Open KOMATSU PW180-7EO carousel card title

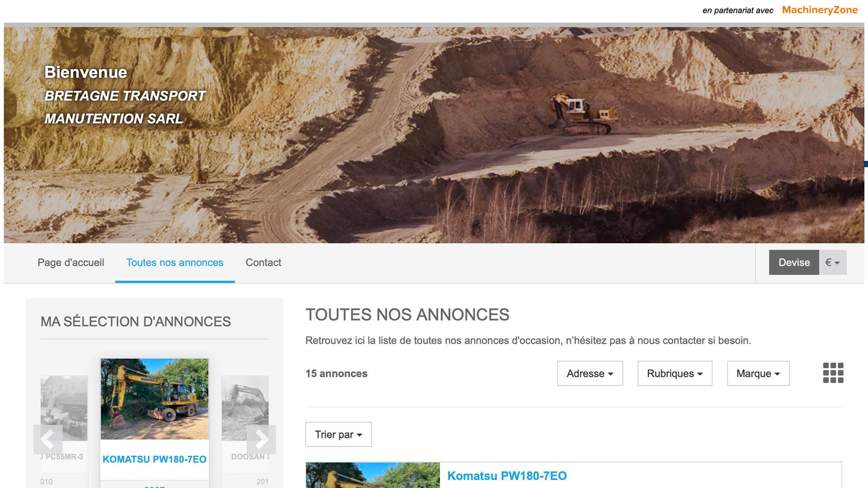tap(155, 459)
